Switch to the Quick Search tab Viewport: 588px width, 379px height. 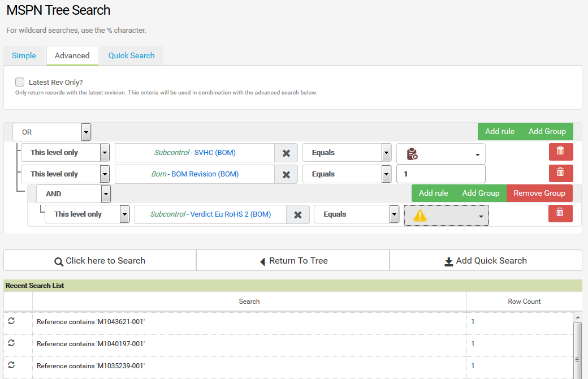(x=131, y=55)
